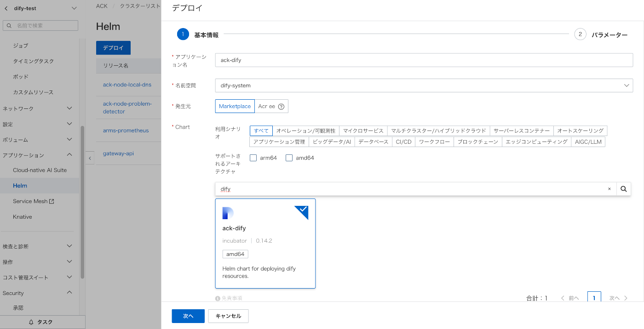Open the ack-node-local-dns release
Screen dimensions: 644x329
click(127, 85)
